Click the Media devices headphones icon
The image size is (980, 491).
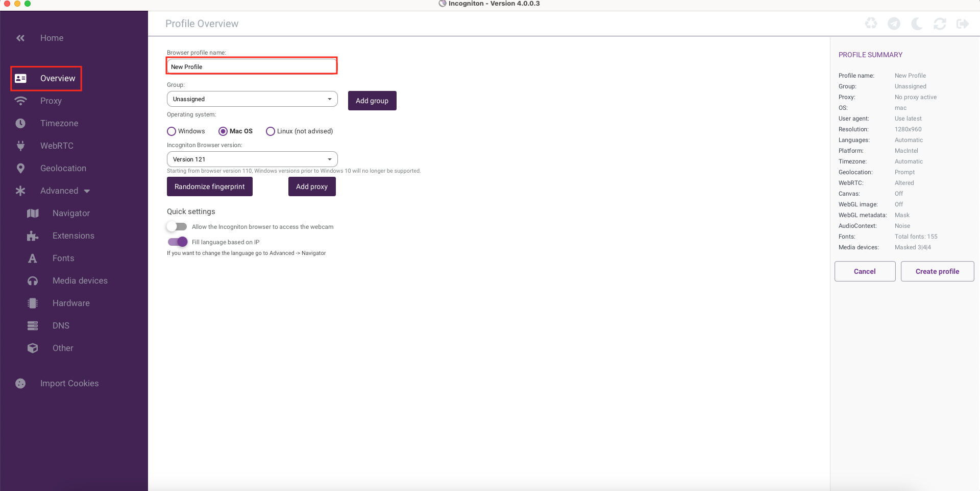click(x=33, y=280)
